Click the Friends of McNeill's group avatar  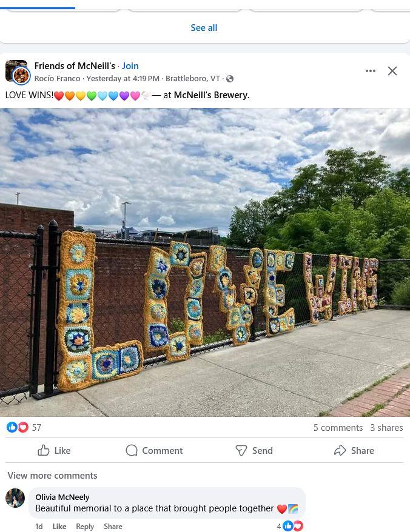(x=18, y=72)
